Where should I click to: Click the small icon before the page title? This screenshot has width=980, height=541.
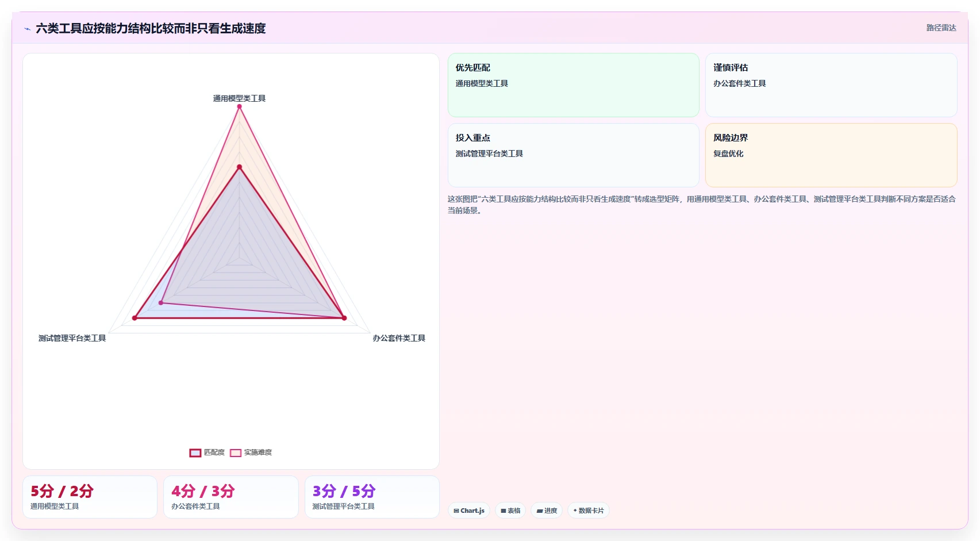pos(27,29)
